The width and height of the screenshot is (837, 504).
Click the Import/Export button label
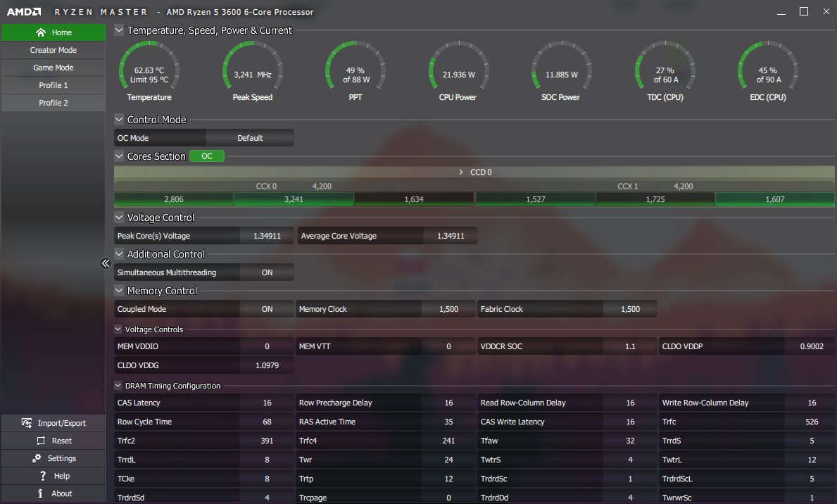tap(61, 423)
